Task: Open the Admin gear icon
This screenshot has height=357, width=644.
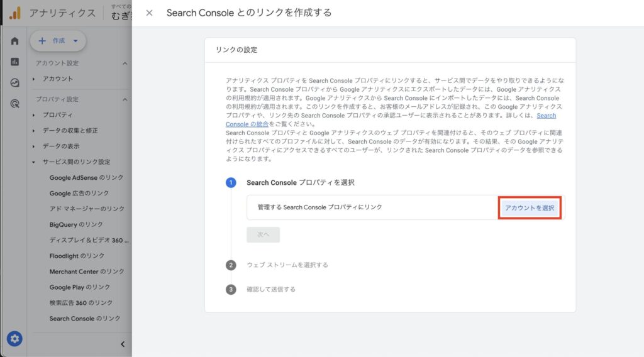Action: pos(14,339)
